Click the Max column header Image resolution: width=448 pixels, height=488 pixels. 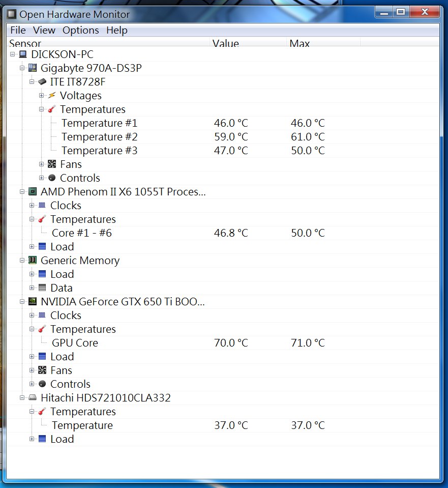(323, 42)
